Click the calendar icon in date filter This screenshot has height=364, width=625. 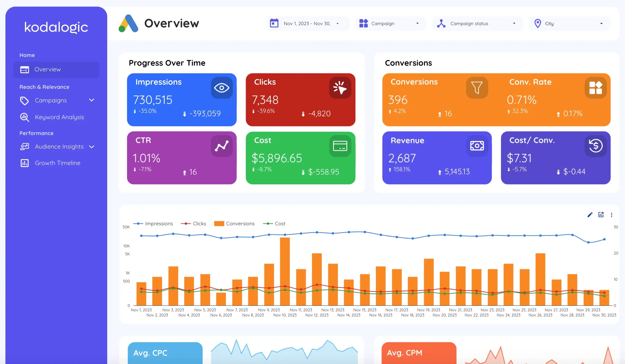click(x=274, y=23)
